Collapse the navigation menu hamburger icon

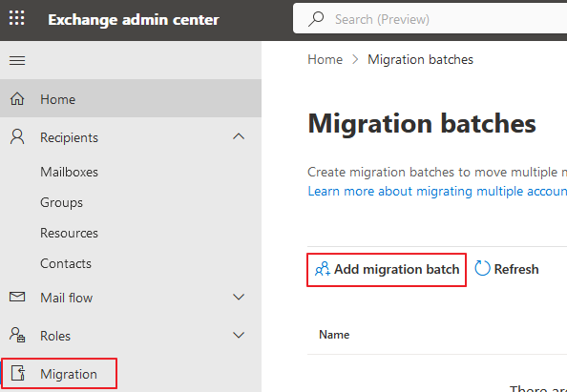(x=17, y=60)
